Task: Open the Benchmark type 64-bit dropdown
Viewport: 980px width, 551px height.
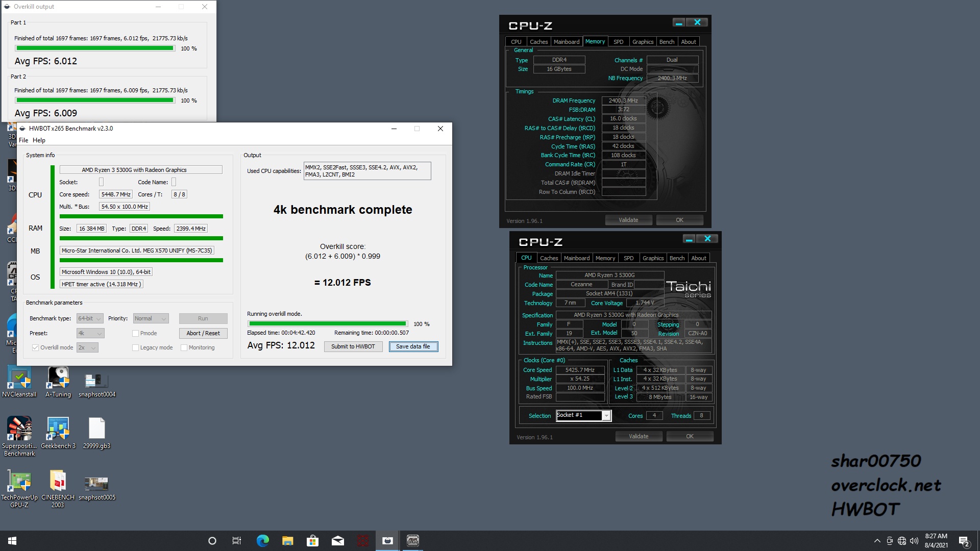Action: [x=90, y=318]
